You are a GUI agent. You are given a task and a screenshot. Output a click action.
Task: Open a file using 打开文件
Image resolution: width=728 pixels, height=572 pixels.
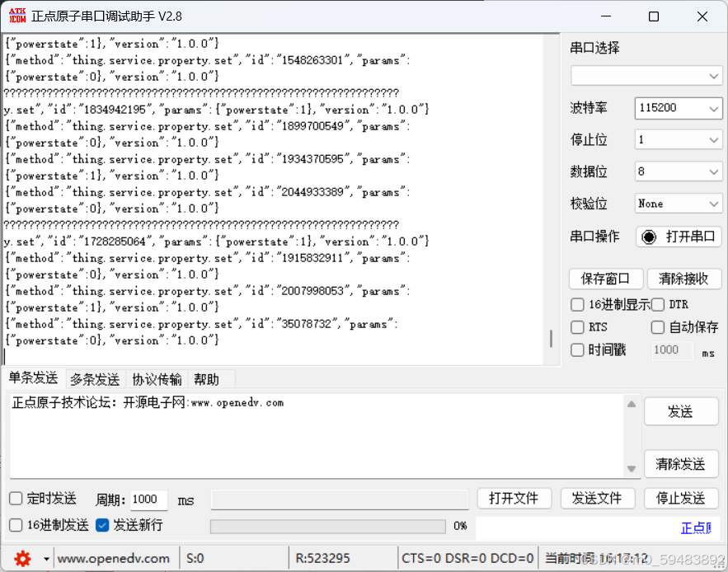click(x=514, y=498)
